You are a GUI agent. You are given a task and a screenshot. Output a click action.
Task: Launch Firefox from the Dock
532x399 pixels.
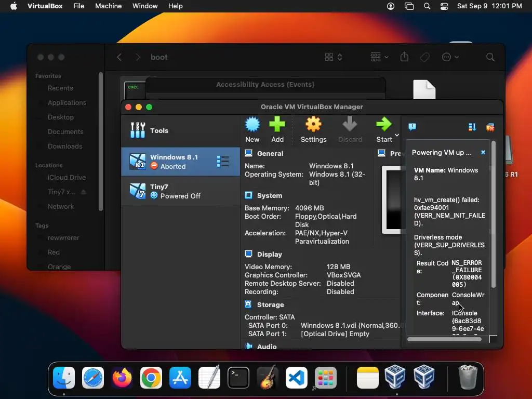click(122, 377)
